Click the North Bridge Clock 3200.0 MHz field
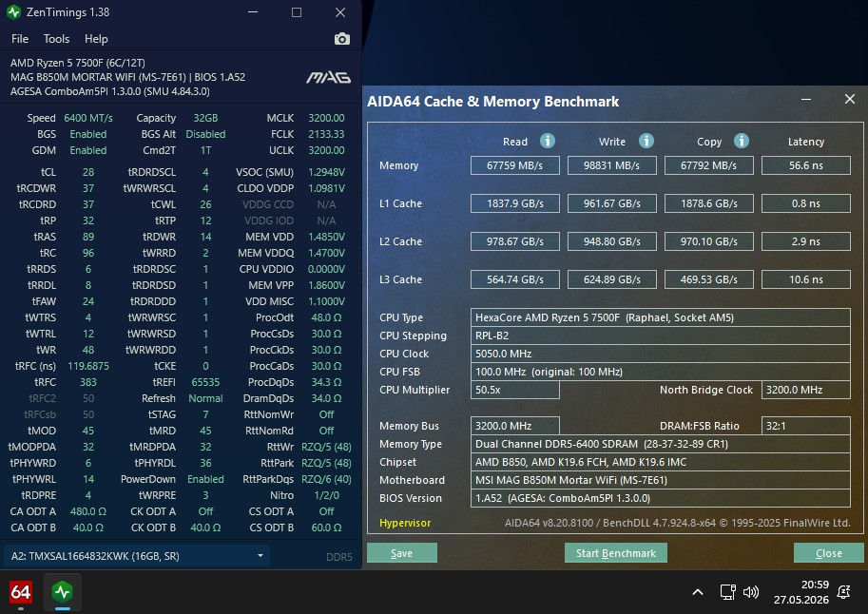Screen dimensions: 868x614 806,390
